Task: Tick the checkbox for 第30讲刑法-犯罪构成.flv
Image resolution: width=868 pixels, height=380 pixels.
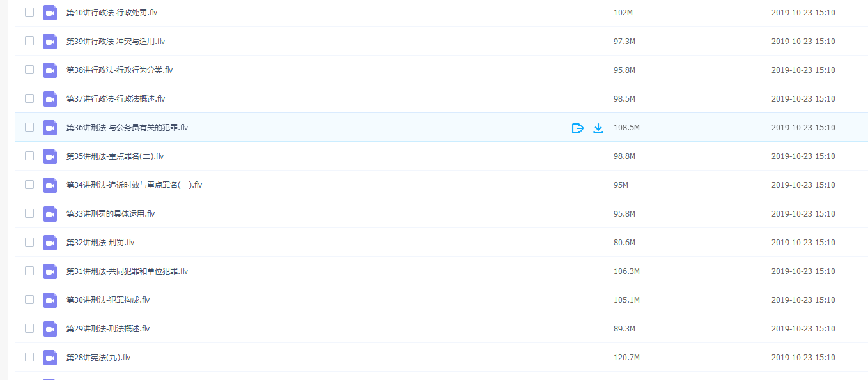Action: click(x=29, y=300)
